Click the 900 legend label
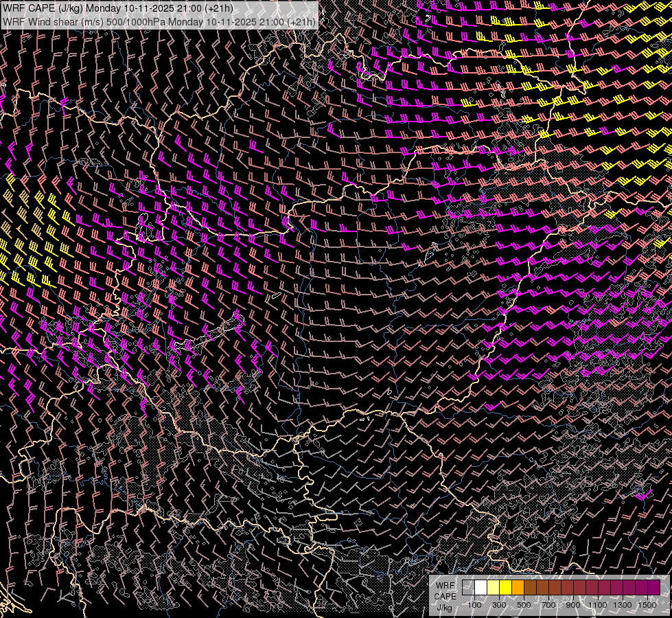This screenshot has height=618, width=672. pyautogui.click(x=573, y=605)
